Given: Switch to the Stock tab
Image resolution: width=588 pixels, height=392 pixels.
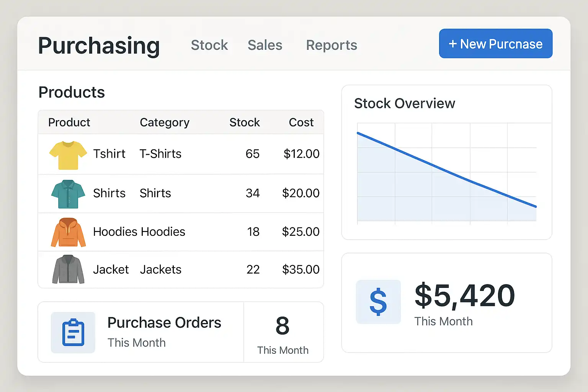Looking at the screenshot, I should click(209, 45).
